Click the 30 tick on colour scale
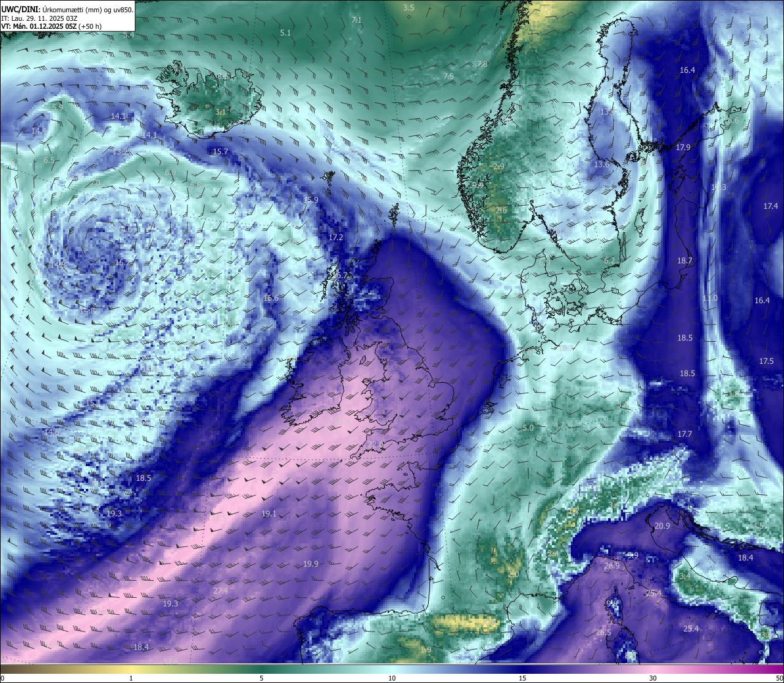 653,678
